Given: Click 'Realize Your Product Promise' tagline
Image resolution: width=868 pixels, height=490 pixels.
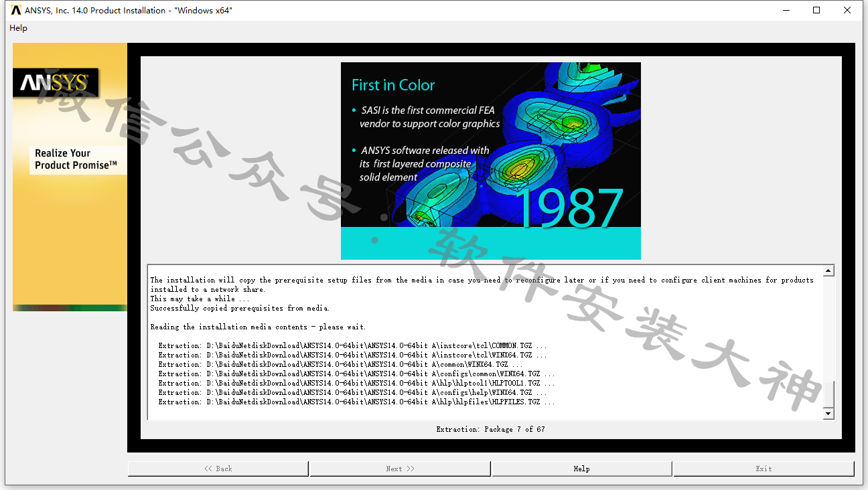Looking at the screenshot, I should point(76,159).
